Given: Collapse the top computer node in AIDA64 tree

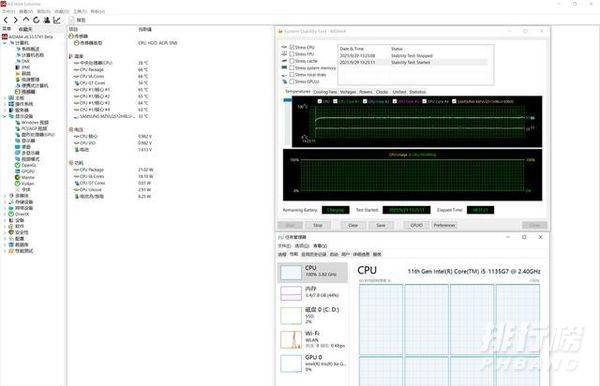Looking at the screenshot, I should pyautogui.click(x=5, y=43).
